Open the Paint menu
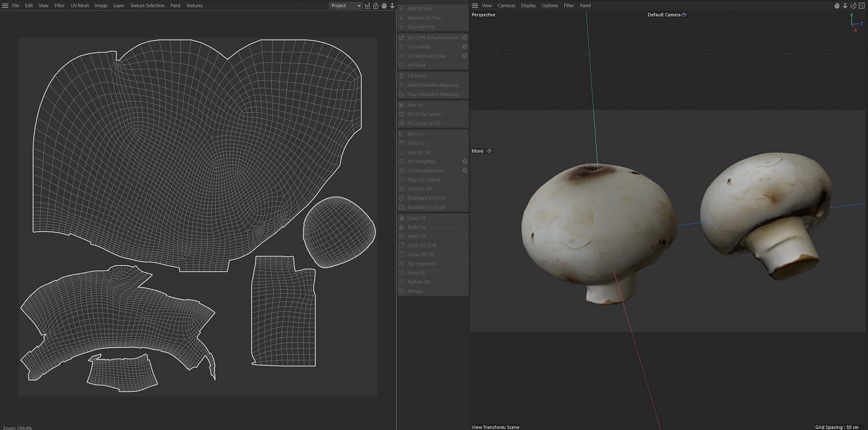The image size is (868, 430). pyautogui.click(x=175, y=5)
